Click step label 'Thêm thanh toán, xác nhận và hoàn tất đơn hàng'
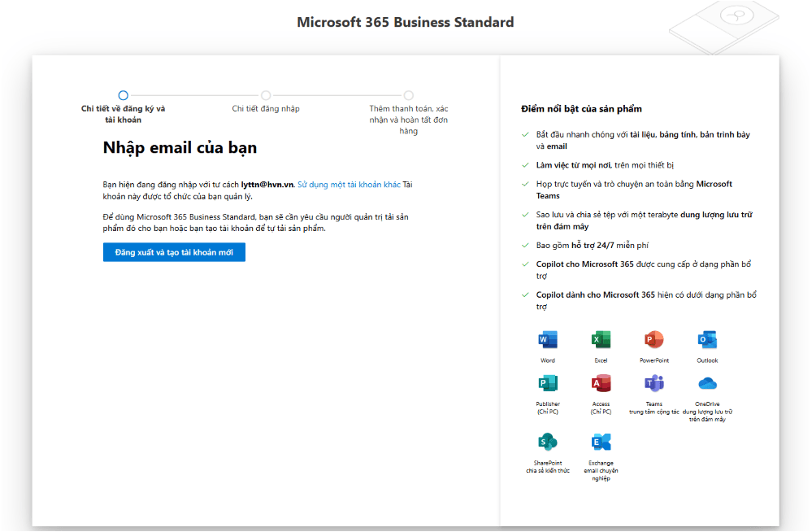Viewport: 812px width, 532px height. [409, 120]
